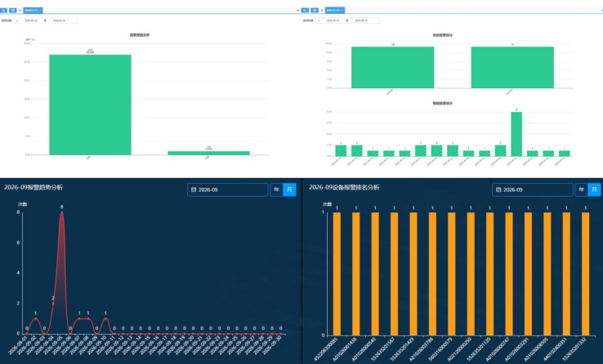
Task: Select the blue page tab in the 月份报警统计 panel
Action: [x=334, y=11]
